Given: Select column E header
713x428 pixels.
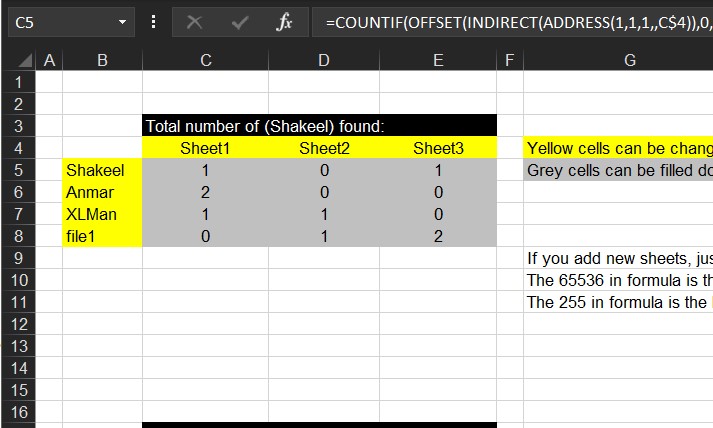Looking at the screenshot, I should [438, 61].
